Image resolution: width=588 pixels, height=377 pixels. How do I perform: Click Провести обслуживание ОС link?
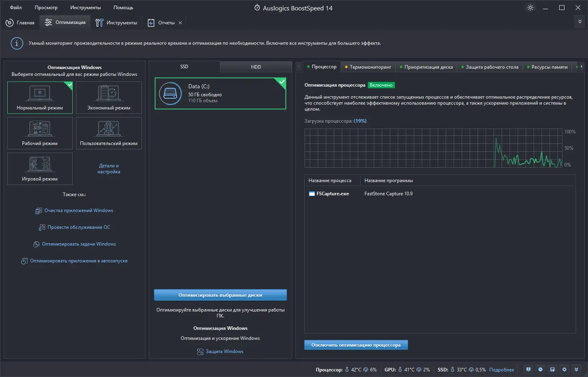coord(74,227)
